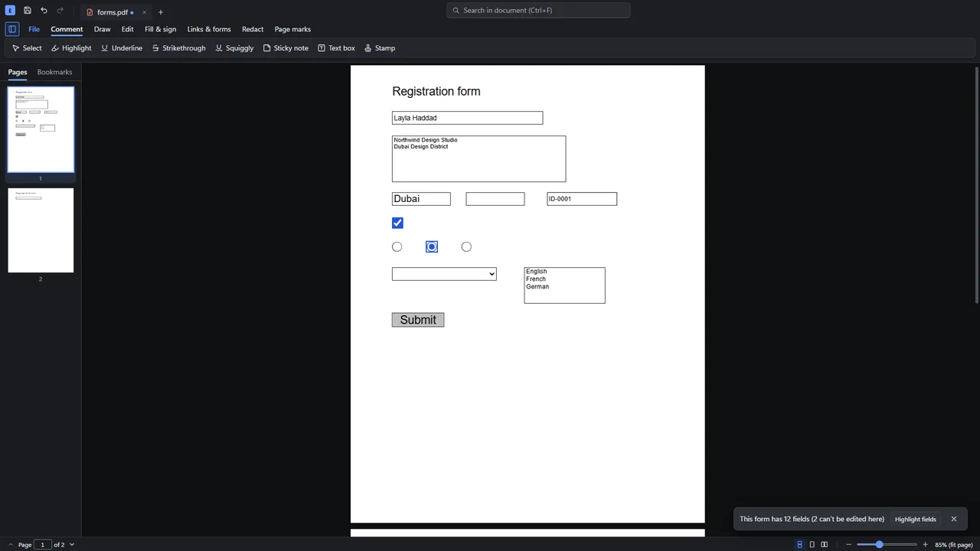The image size is (980, 551).
Task: Open the 85% (fit page) zoom menu
Action: tap(954, 545)
